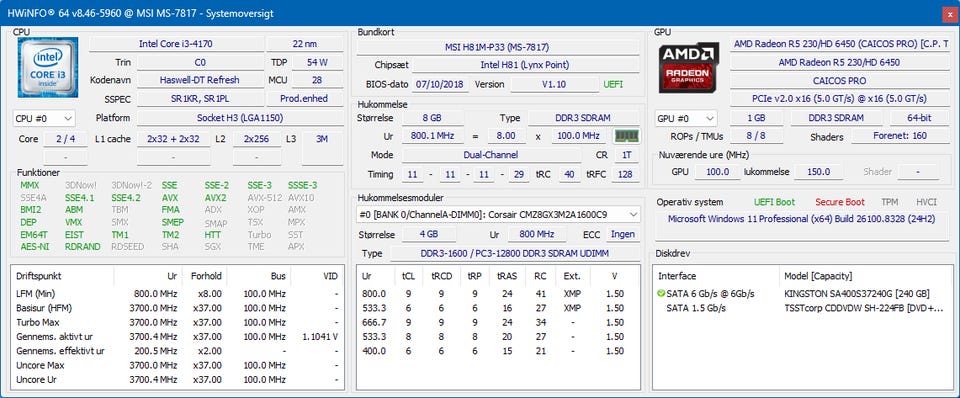Image resolution: width=960 pixels, height=398 pixels.
Task: Click the AVX2 feature label
Action: coord(216,198)
